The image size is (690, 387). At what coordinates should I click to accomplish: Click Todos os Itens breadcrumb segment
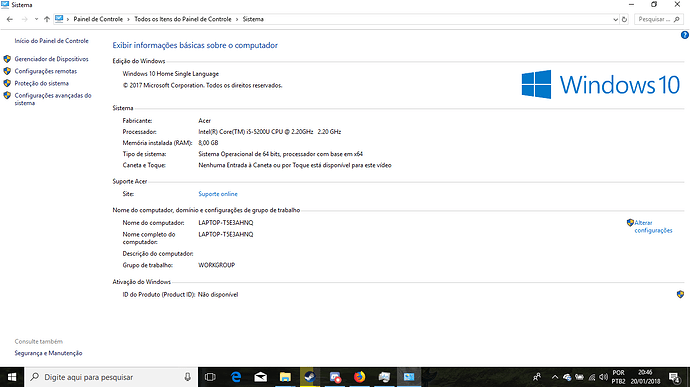pos(183,19)
